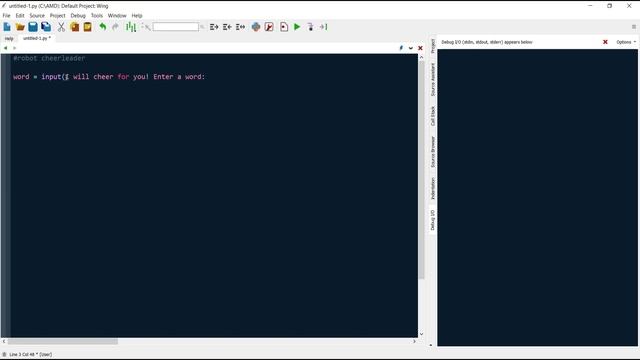Open the Project side panel tab

433,46
